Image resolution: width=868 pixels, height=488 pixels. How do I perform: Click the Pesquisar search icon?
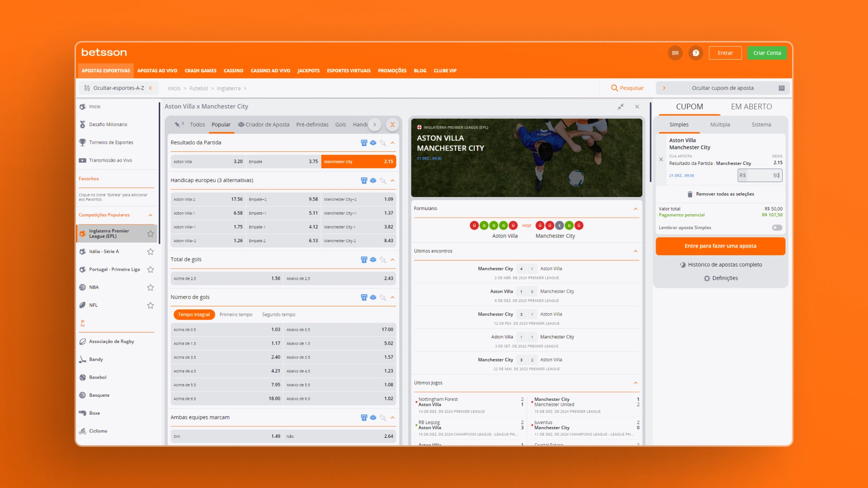[614, 88]
